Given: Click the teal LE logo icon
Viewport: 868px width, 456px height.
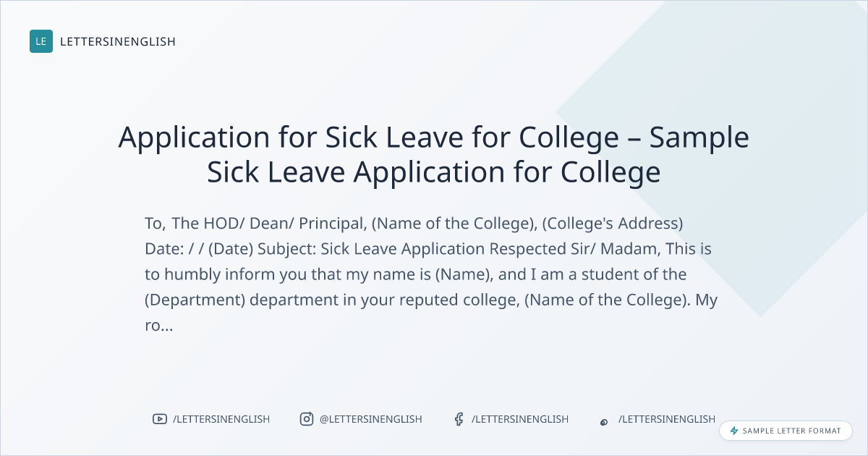Looking at the screenshot, I should point(41,41).
